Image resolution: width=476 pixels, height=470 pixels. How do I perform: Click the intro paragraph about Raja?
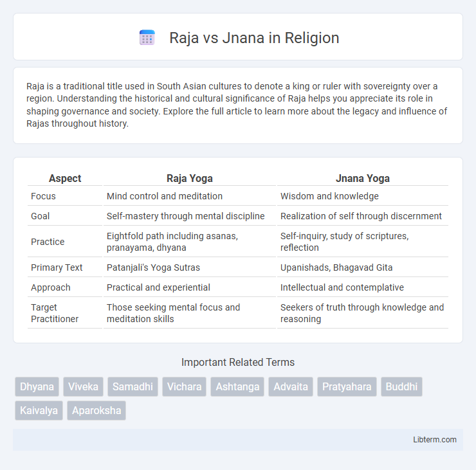pyautogui.click(x=237, y=105)
